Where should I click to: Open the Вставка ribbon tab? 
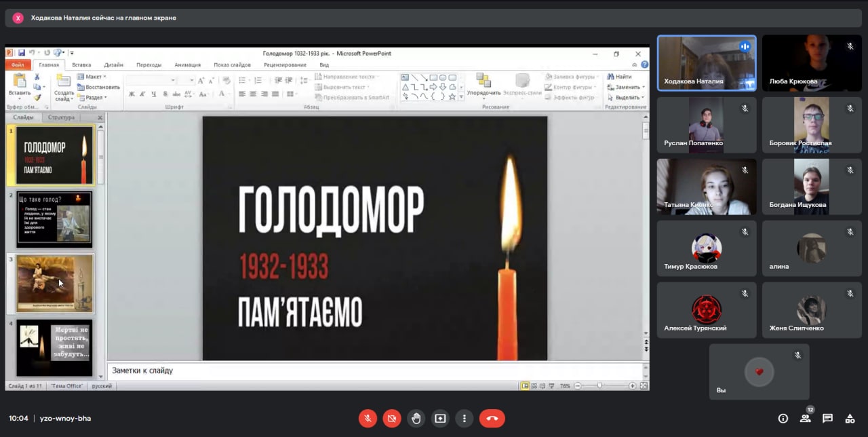pos(81,65)
